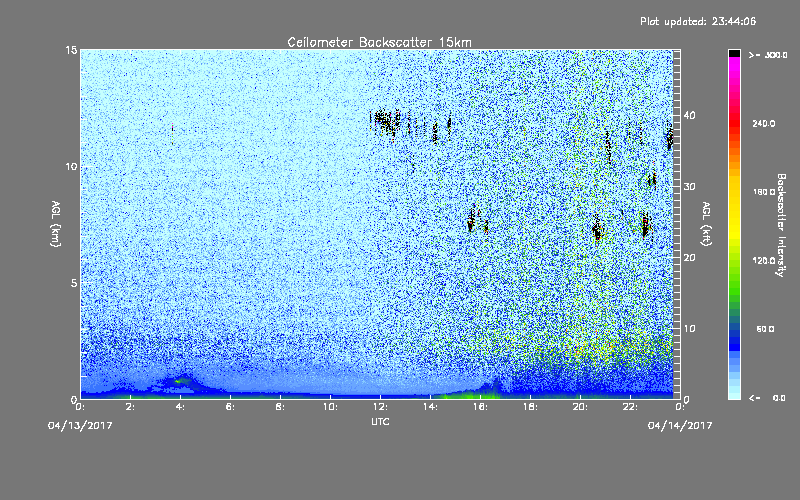Click the 30 kft tick label
This screenshot has height=500, width=800.
click(689, 187)
